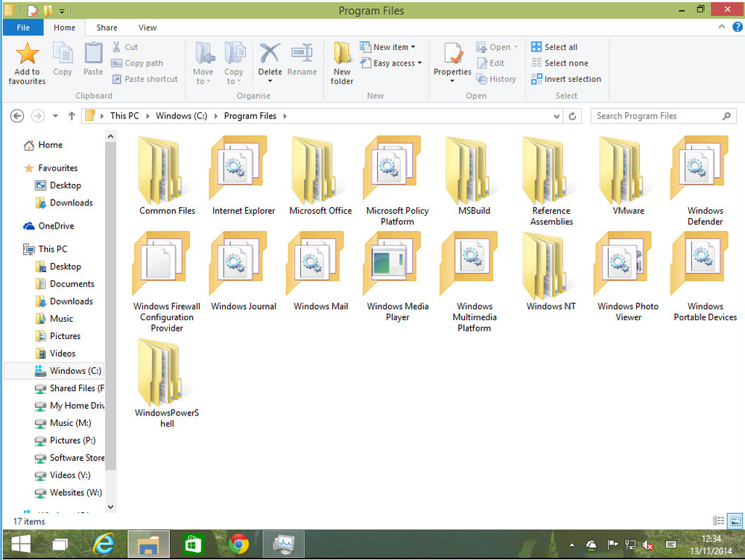This screenshot has width=745, height=560.
Task: Click Windows (C:) in the breadcrumb
Action: pos(182,116)
